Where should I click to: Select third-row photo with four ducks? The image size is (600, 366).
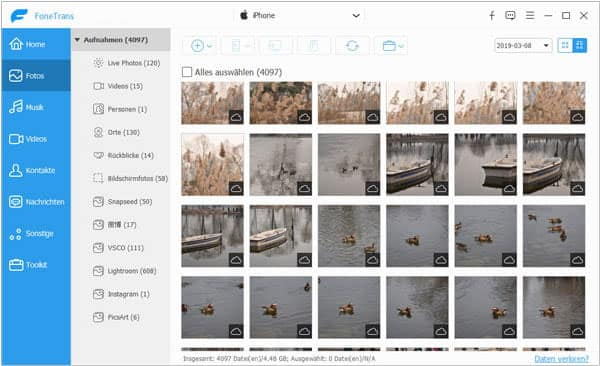tap(554, 236)
